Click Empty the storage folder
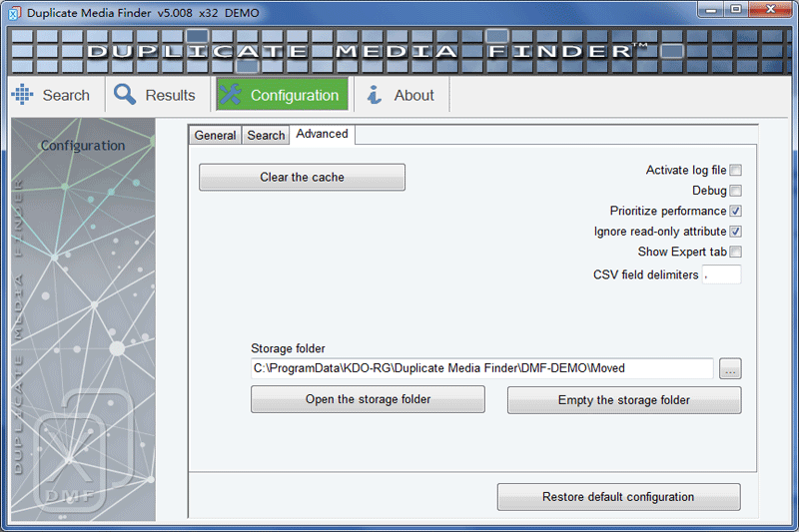Screen dimensions: 799x532 [x=624, y=400]
